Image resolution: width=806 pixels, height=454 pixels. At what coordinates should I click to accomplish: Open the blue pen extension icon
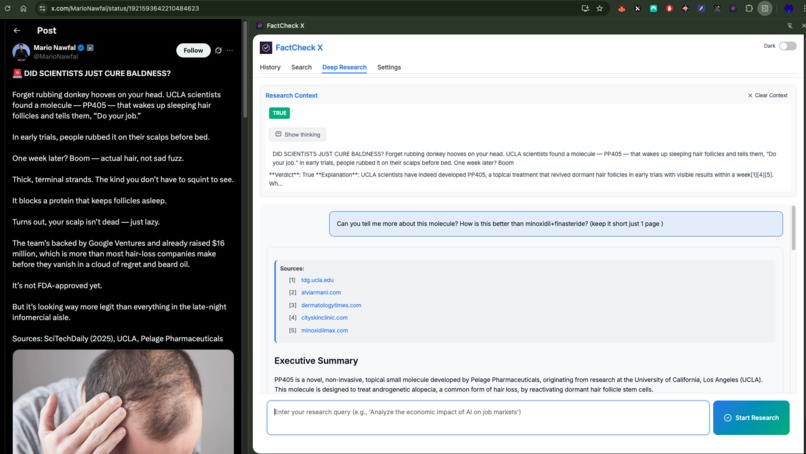tap(701, 8)
